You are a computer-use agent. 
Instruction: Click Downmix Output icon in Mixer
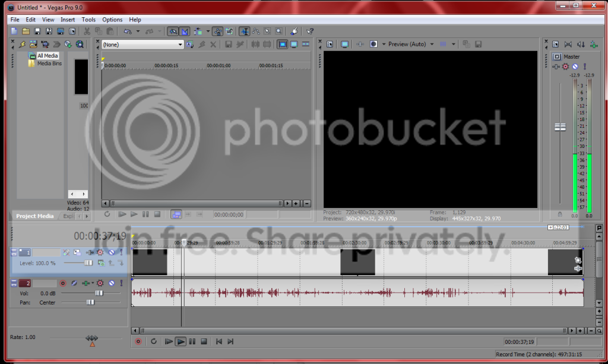[568, 45]
